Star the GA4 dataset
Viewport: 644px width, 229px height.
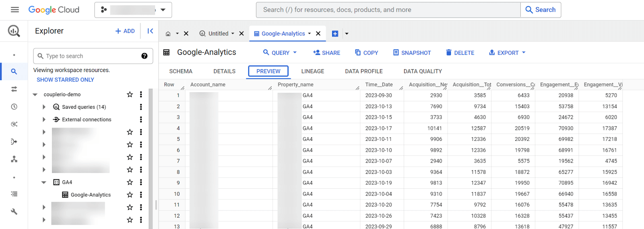click(x=130, y=182)
